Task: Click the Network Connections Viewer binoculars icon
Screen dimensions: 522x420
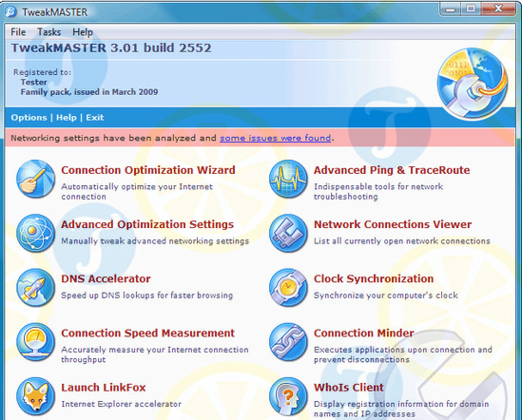Action: (288, 234)
